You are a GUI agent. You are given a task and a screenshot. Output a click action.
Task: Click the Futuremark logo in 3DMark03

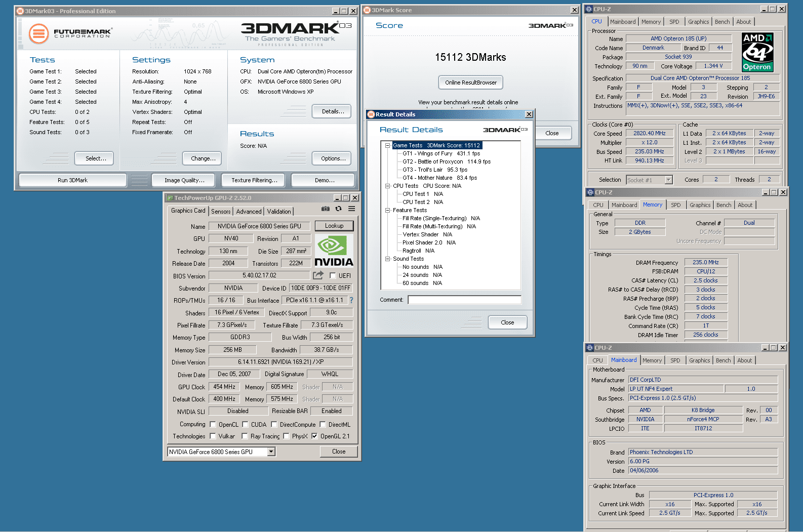[70, 33]
